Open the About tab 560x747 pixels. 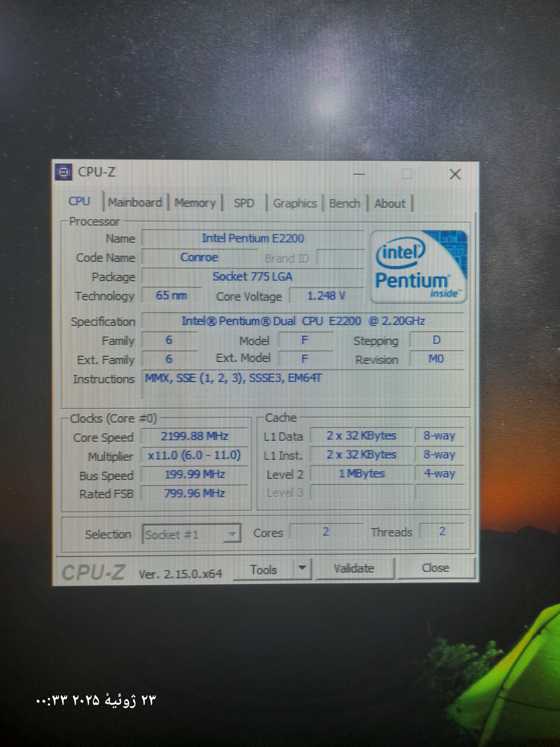point(390,204)
